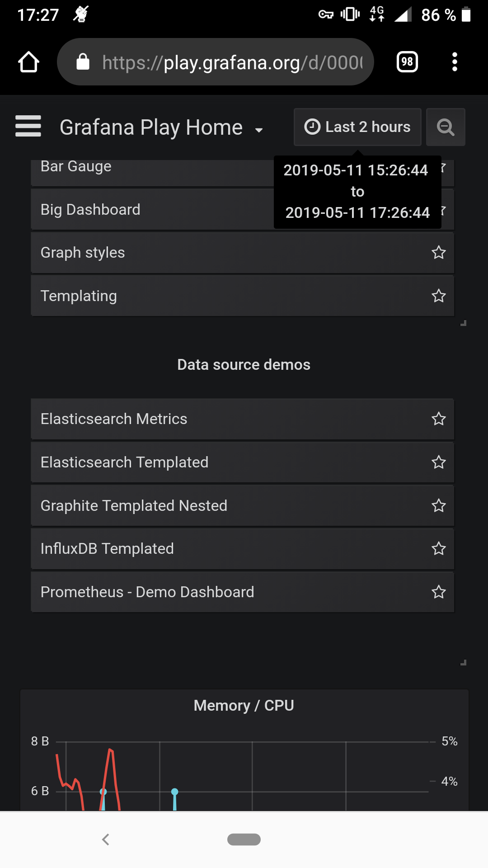Expand the dashboard list panel resize corner
Image resolution: width=488 pixels, height=868 pixels.
pos(463,323)
